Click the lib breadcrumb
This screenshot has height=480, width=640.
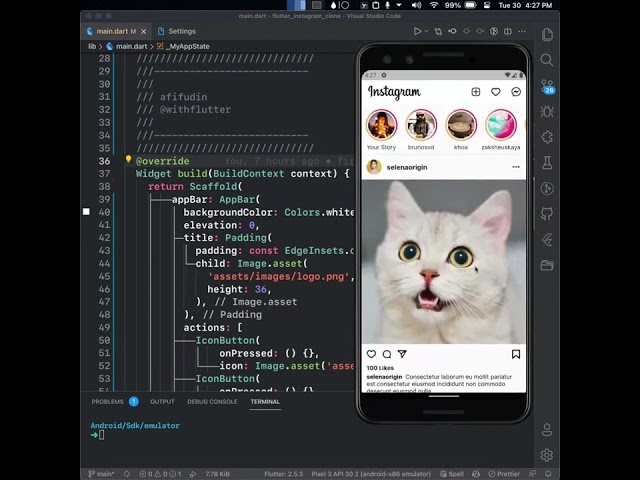92,46
